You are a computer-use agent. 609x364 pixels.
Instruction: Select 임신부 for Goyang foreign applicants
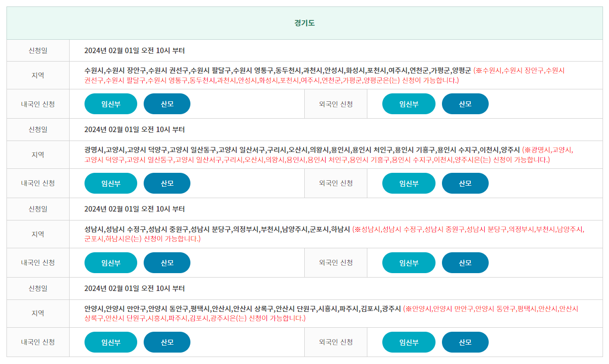pos(408,183)
